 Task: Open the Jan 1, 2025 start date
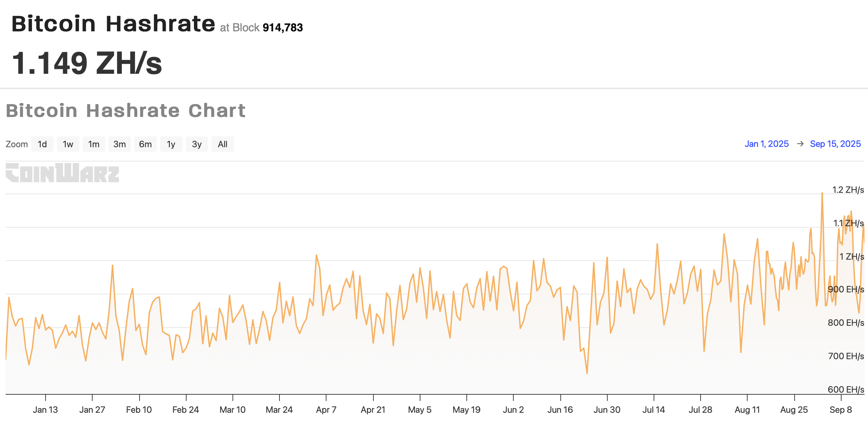pos(766,144)
